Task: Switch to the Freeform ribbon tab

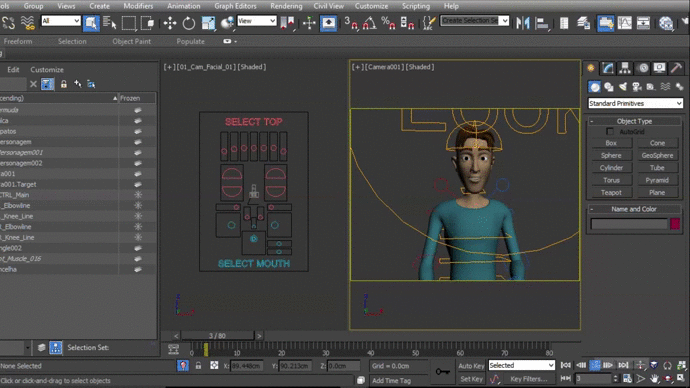Action: pos(18,41)
